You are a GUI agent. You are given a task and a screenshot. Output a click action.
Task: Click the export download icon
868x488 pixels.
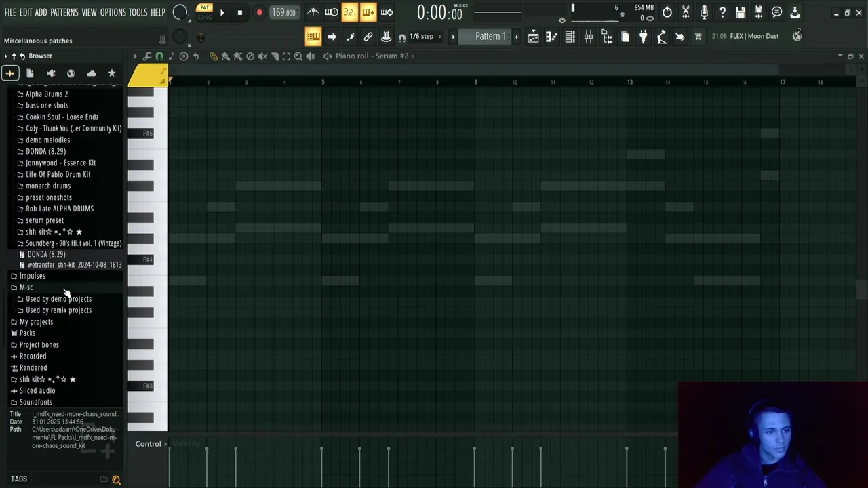click(x=795, y=12)
